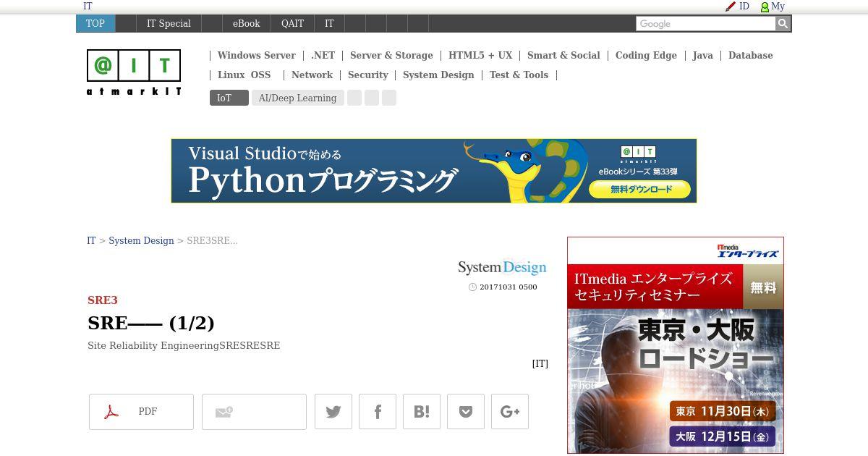Click the [IT] author credit

pos(540,363)
